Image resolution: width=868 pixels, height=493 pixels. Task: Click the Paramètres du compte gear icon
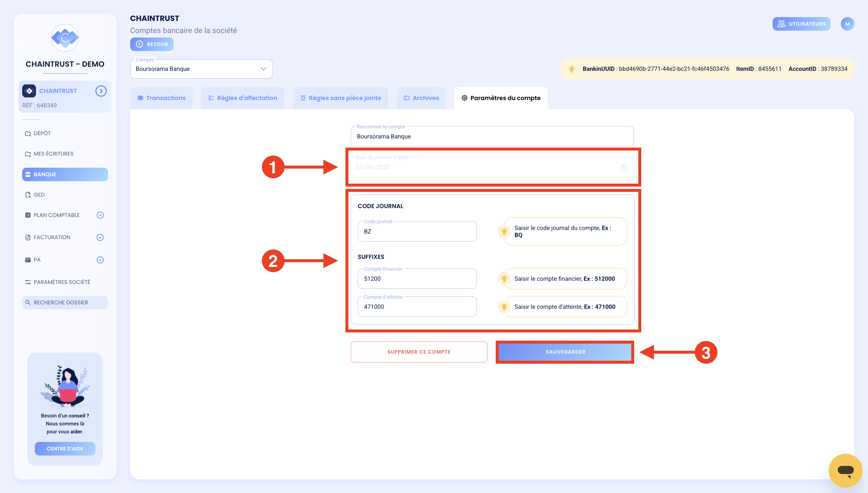click(464, 98)
